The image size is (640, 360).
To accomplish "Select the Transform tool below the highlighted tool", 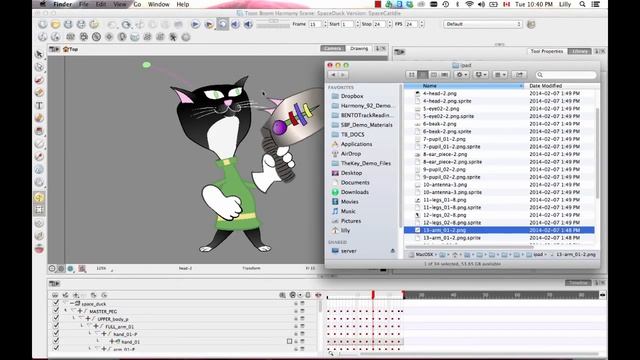I will [x=39, y=210].
